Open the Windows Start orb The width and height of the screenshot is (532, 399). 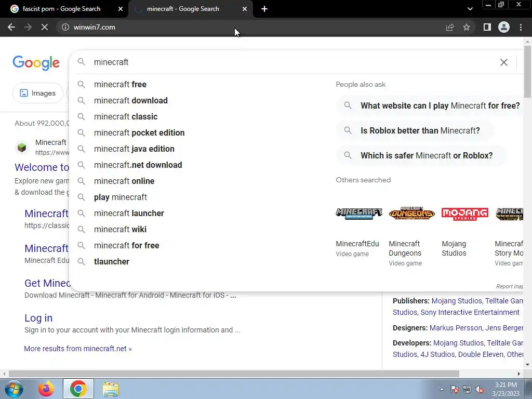[x=14, y=389]
